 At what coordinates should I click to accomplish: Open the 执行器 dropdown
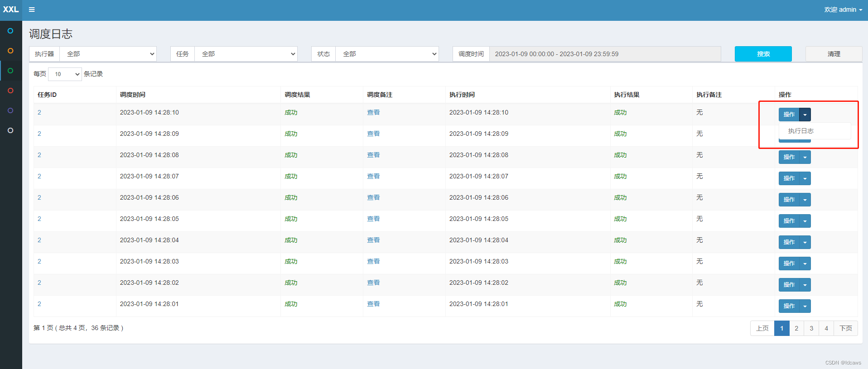click(x=108, y=54)
